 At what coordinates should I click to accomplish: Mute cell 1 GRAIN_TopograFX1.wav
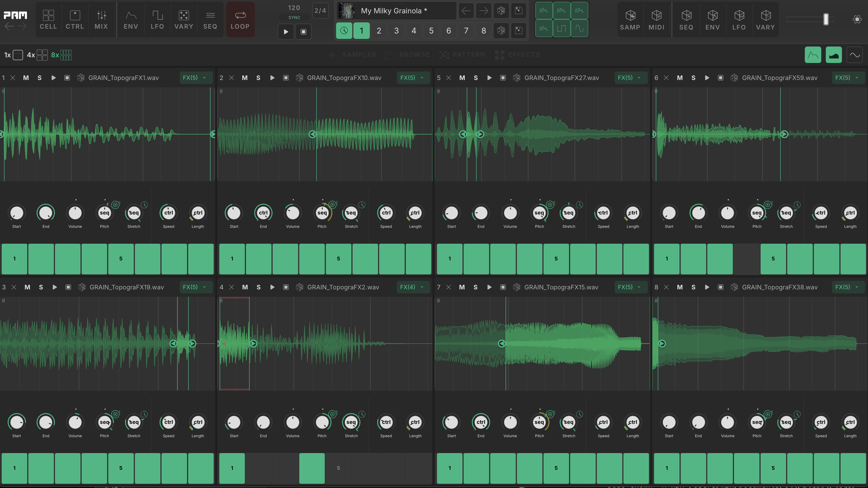pyautogui.click(x=26, y=78)
